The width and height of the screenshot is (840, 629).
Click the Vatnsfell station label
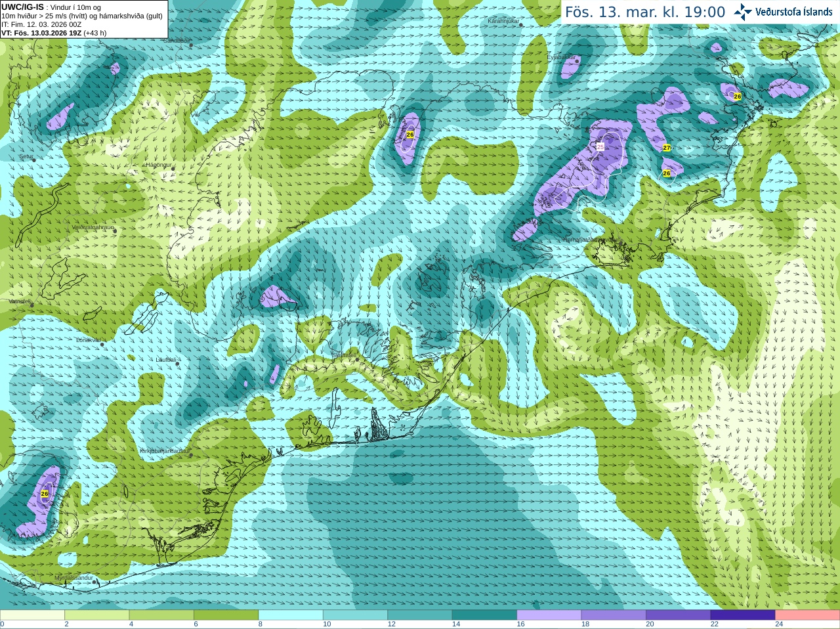pyautogui.click(x=20, y=301)
